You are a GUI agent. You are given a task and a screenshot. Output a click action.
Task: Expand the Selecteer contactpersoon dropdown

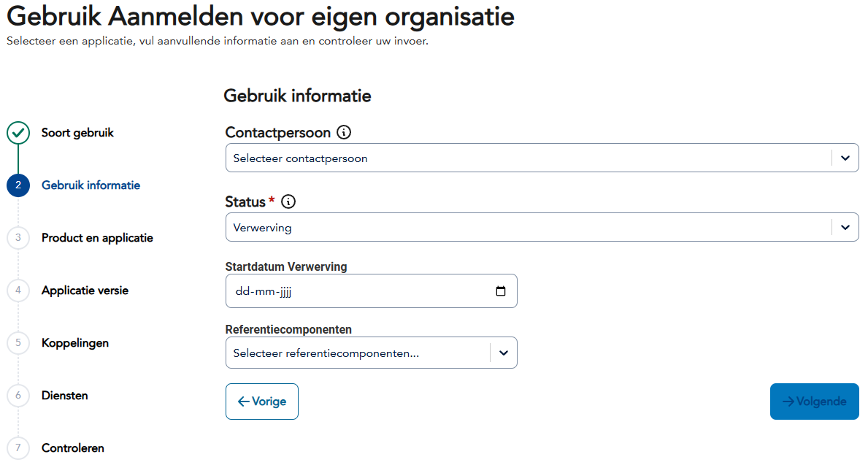(x=845, y=158)
